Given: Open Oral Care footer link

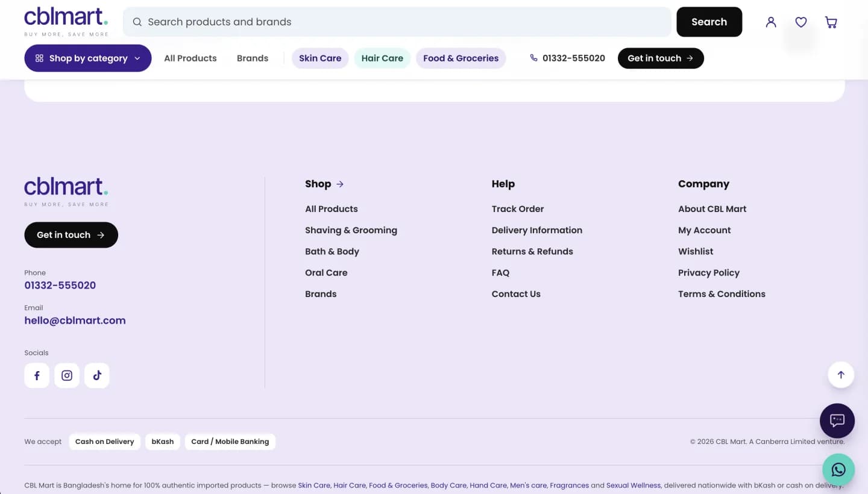Looking at the screenshot, I should (326, 273).
